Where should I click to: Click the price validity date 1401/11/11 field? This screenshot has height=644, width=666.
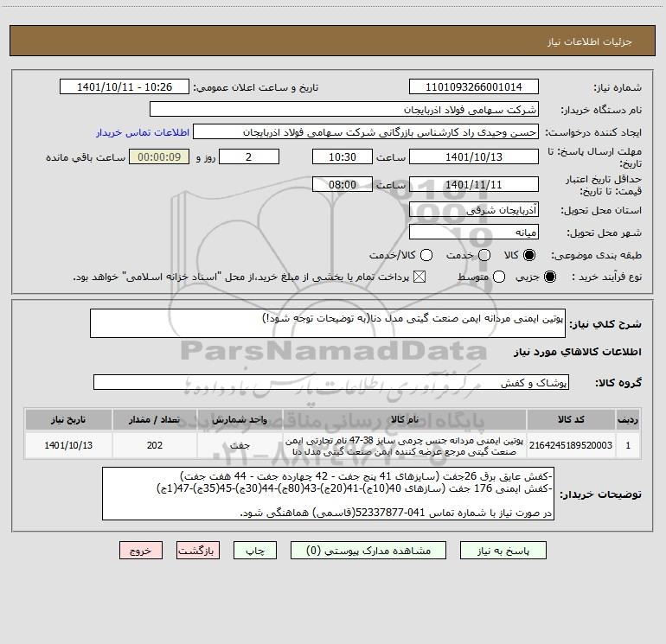474,184
